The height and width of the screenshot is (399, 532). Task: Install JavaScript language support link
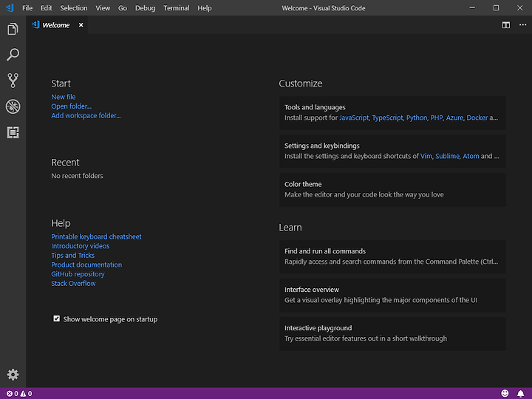tap(354, 117)
